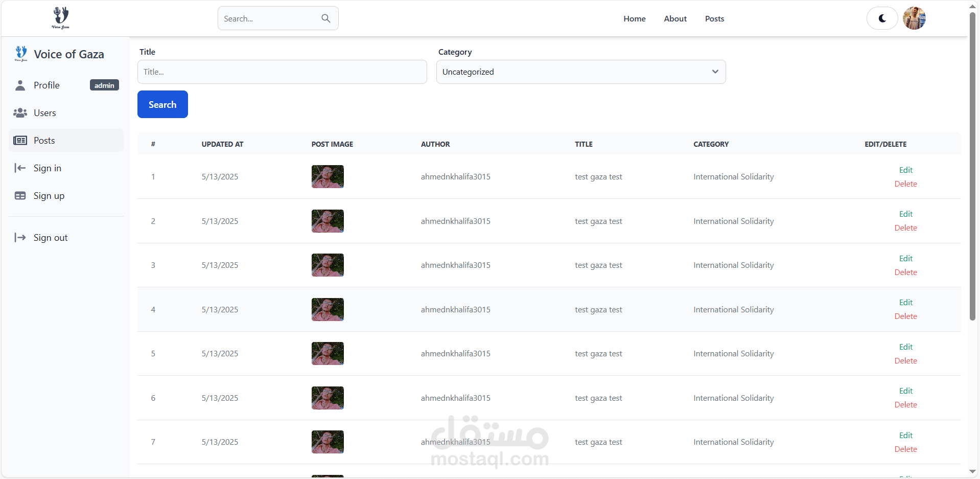Delete post in row 4
980x479 pixels.
(905, 316)
